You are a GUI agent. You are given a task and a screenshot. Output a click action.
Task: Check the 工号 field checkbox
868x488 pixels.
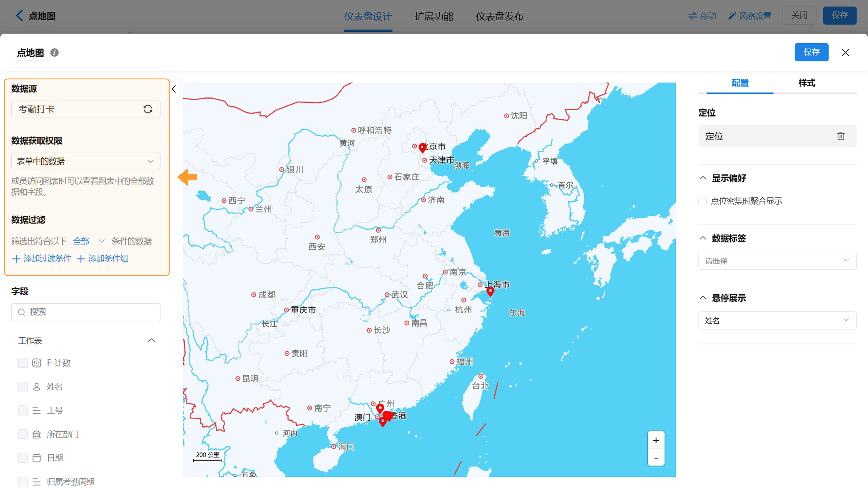(x=23, y=410)
